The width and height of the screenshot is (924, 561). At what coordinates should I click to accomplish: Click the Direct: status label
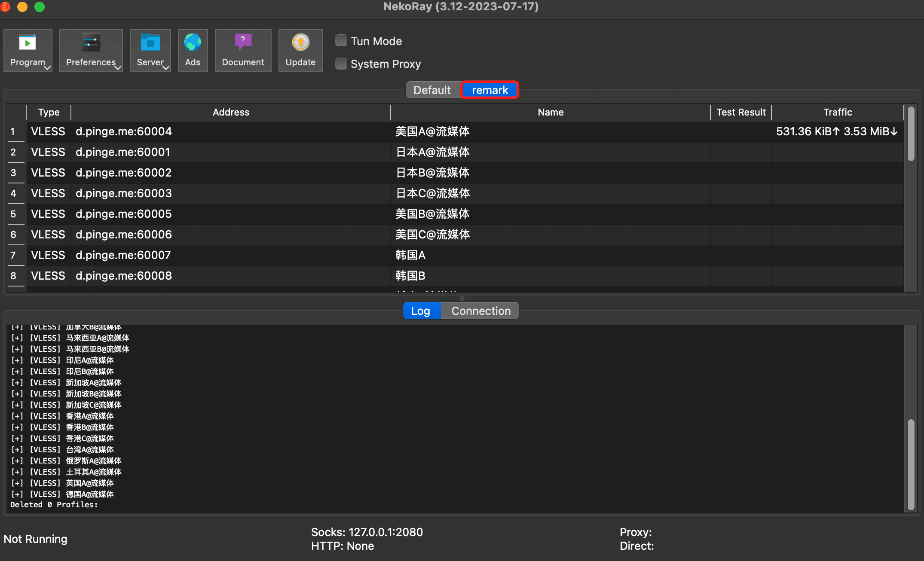click(637, 546)
